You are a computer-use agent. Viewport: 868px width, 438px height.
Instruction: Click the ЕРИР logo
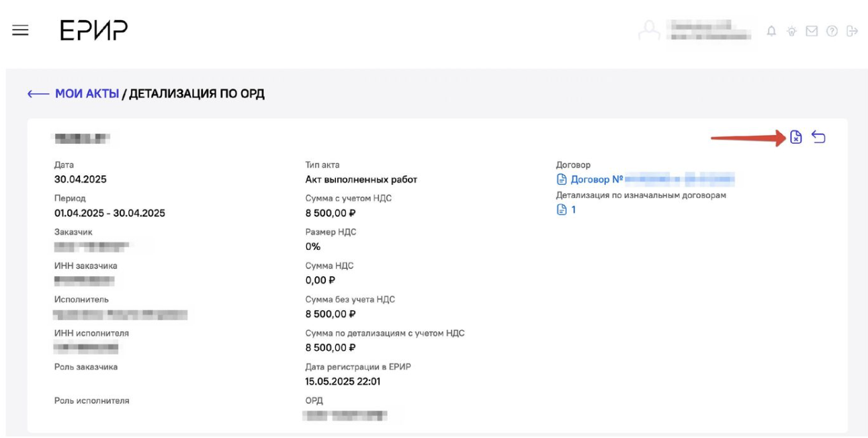pyautogui.click(x=94, y=30)
